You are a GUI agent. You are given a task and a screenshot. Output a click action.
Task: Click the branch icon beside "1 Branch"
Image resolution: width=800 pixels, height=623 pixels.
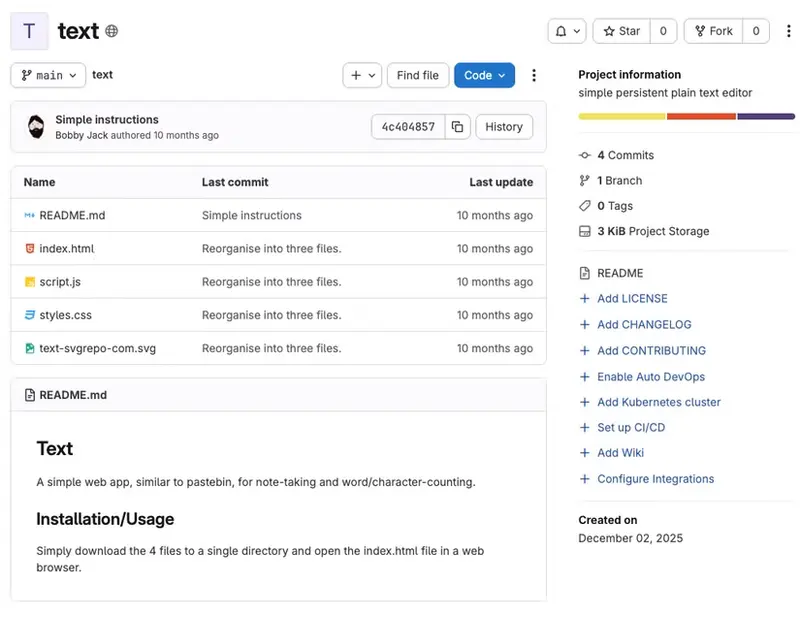pos(582,181)
